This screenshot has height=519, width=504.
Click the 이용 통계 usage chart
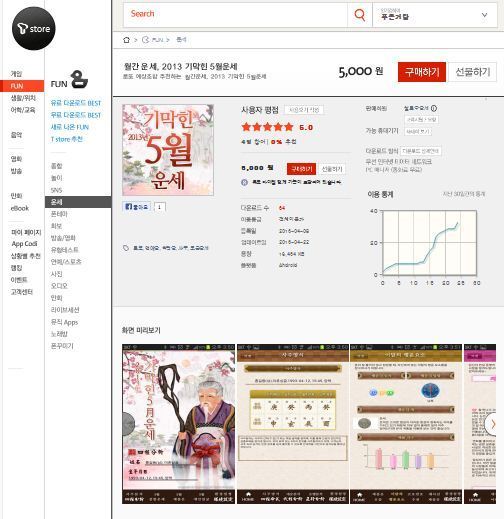[x=429, y=243]
